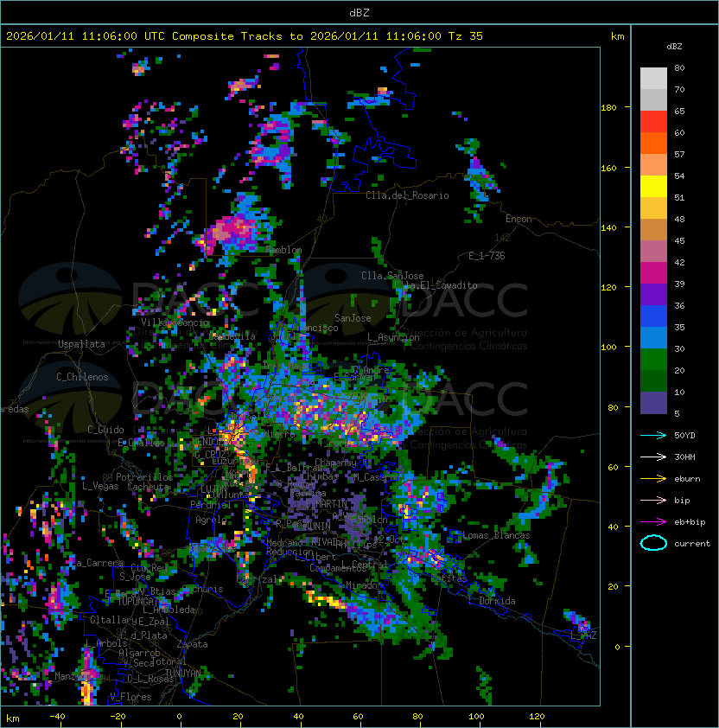Select the Dormida map label
Viewport: 719px width, 728px height.
(x=497, y=601)
